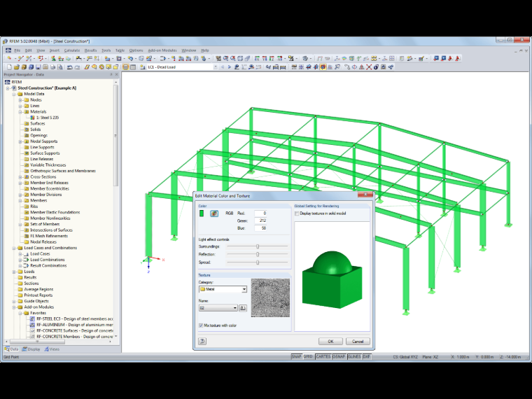Open the File menu

17,50
